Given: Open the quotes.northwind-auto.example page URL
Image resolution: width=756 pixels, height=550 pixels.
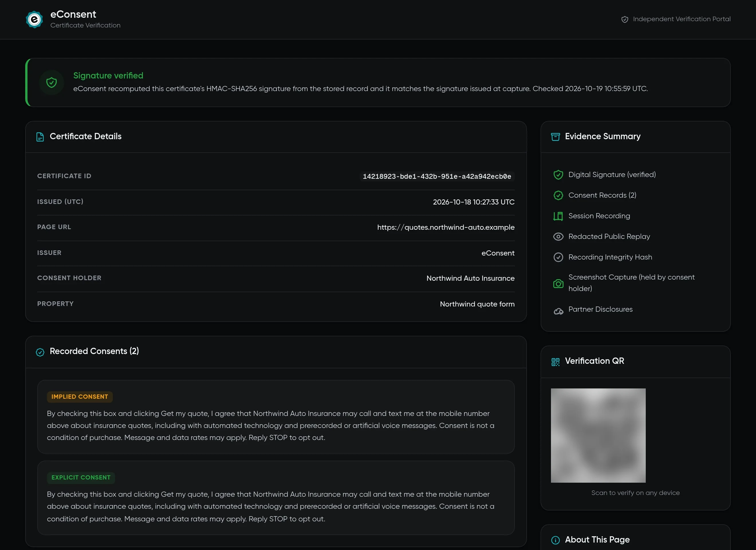Looking at the screenshot, I should click(446, 227).
